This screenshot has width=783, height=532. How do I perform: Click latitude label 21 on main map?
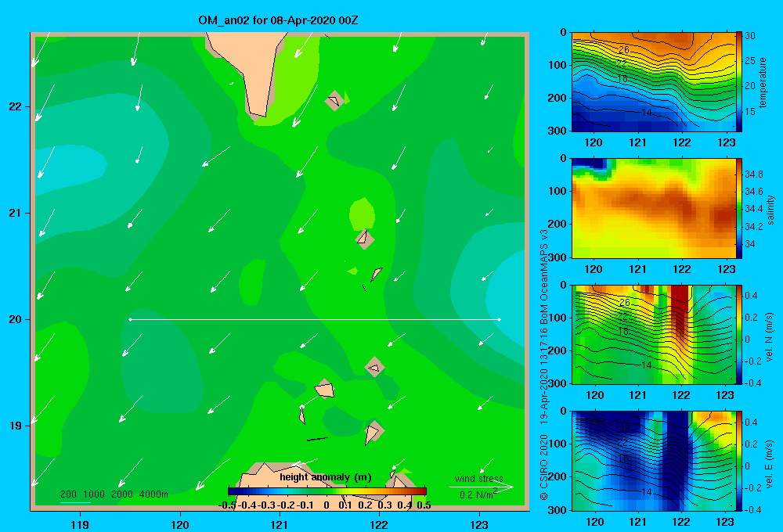(15, 213)
